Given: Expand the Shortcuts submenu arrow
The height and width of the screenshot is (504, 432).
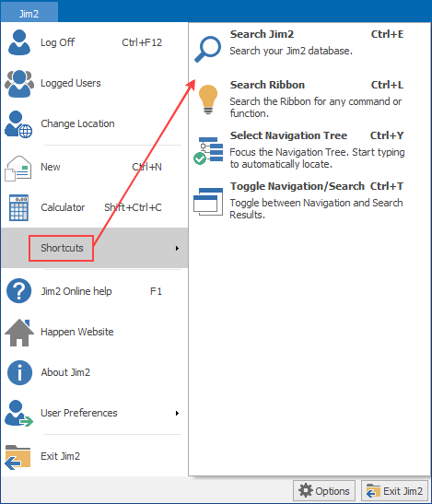Looking at the screenshot, I should (177, 248).
